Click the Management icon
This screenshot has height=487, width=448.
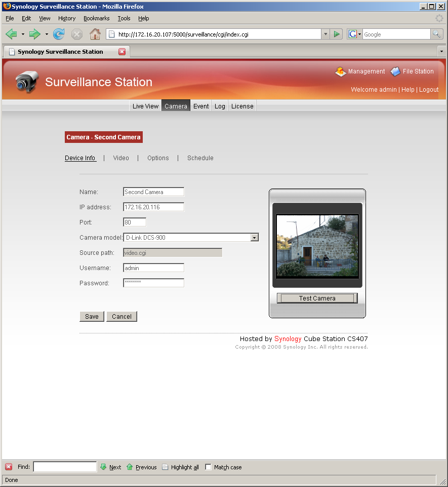click(340, 71)
